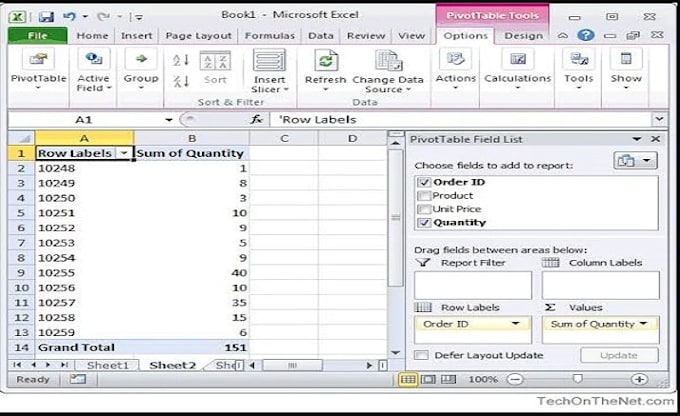This screenshot has width=680, height=416.
Task: Open the Sort dialog button
Action: (x=215, y=68)
